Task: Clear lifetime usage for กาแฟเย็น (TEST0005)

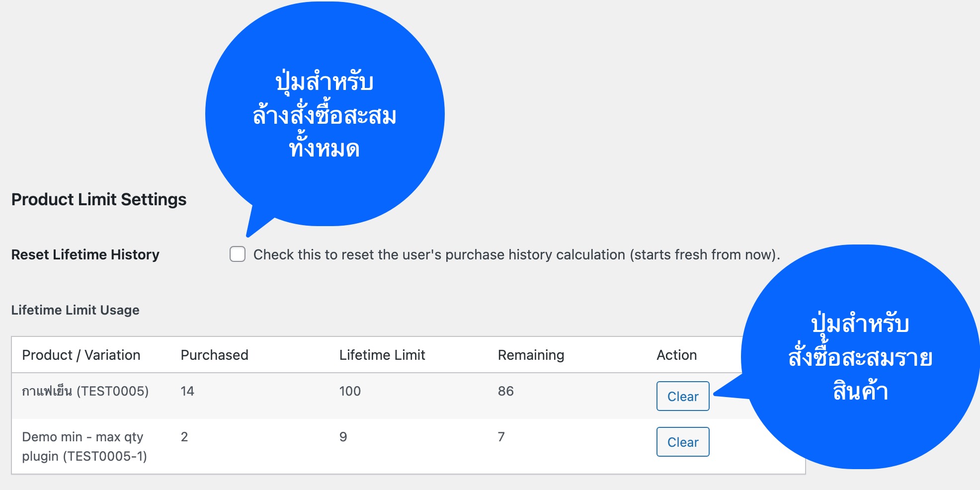Action: [x=682, y=396]
